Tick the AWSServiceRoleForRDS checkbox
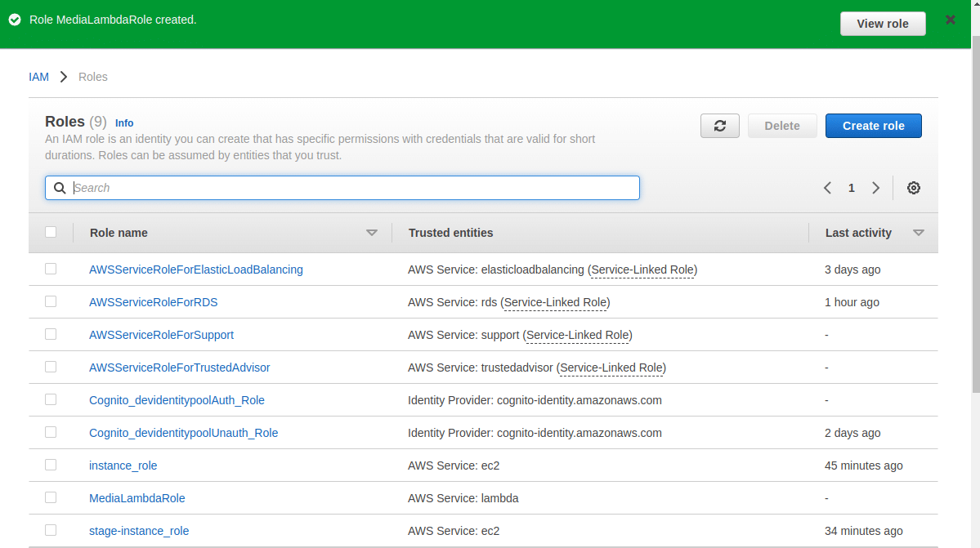Screen dimensions: 980x548 click(x=51, y=301)
